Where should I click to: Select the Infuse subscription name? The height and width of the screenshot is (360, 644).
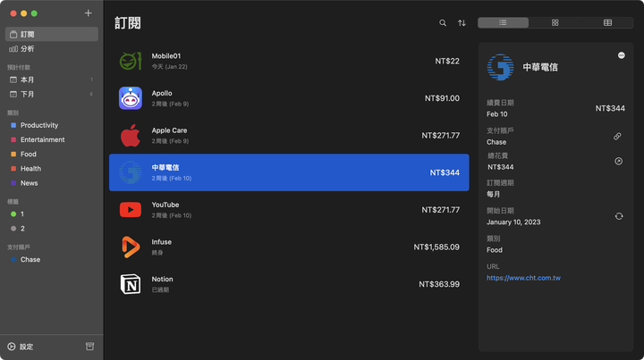[x=161, y=242]
